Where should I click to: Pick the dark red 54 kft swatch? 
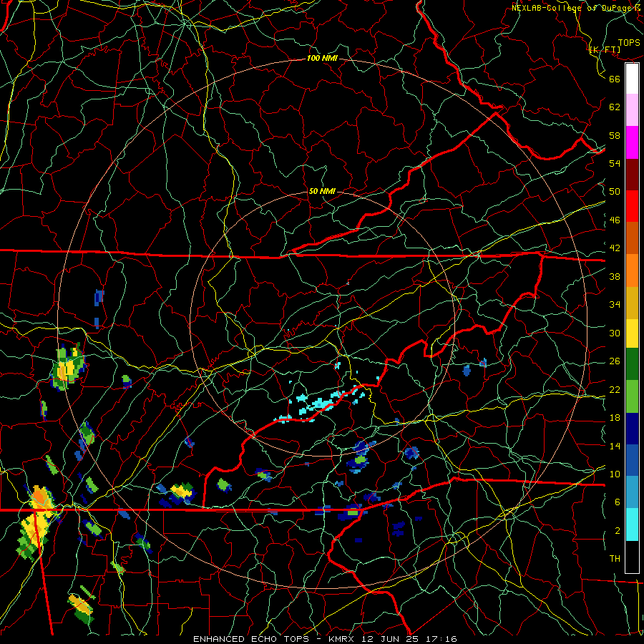pyautogui.click(x=632, y=175)
